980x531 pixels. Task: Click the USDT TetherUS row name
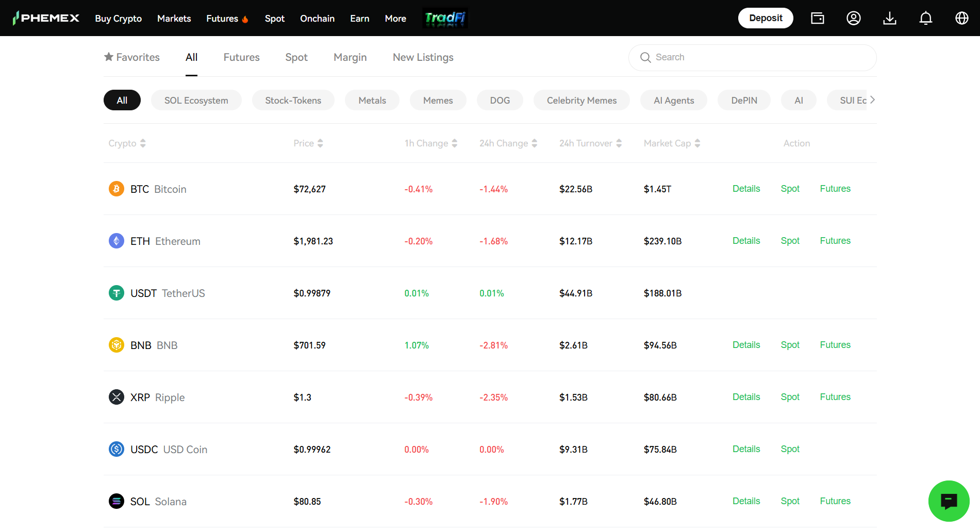[168, 293]
